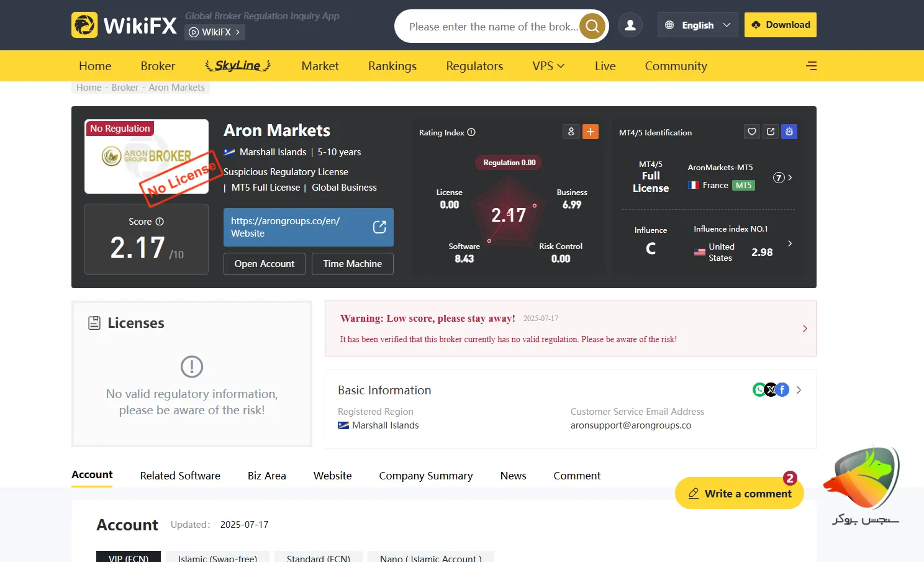Click the Open Account button
The height and width of the screenshot is (562, 924).
click(264, 264)
